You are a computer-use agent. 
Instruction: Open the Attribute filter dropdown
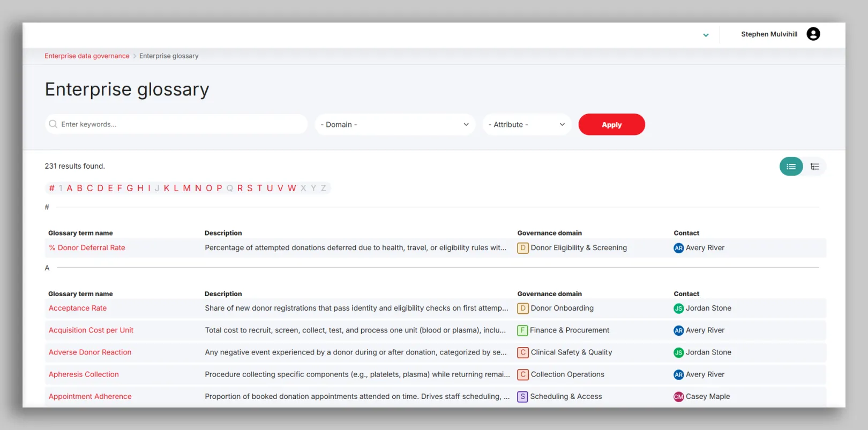[527, 125]
